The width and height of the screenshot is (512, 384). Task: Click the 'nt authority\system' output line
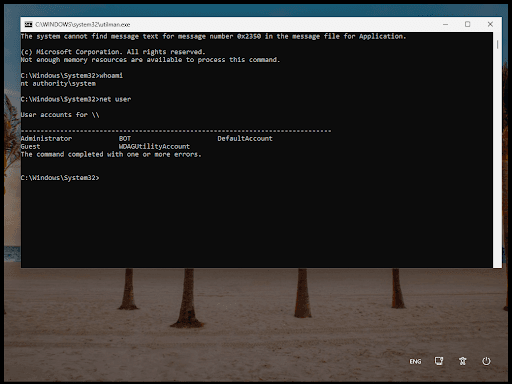pyautogui.click(x=58, y=83)
